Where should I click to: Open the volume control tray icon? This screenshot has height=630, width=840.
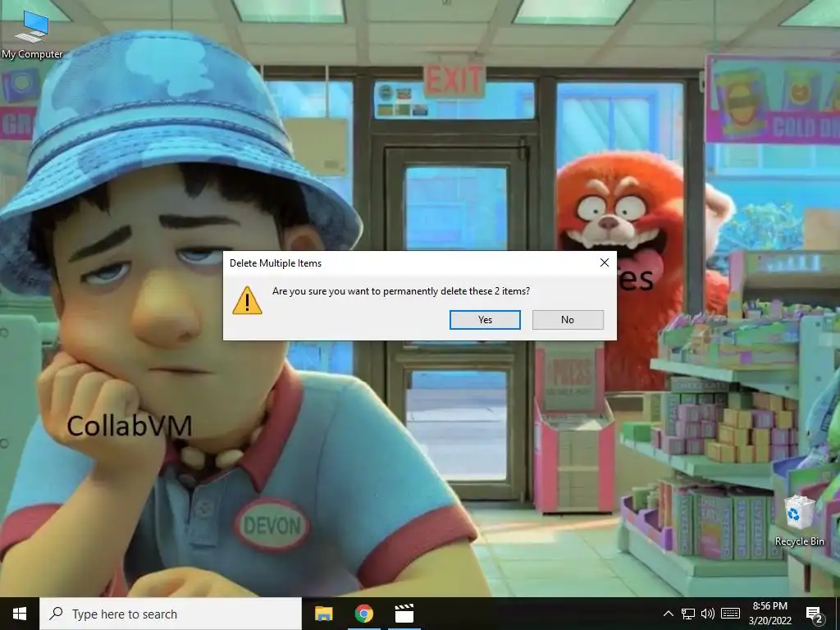(x=708, y=614)
